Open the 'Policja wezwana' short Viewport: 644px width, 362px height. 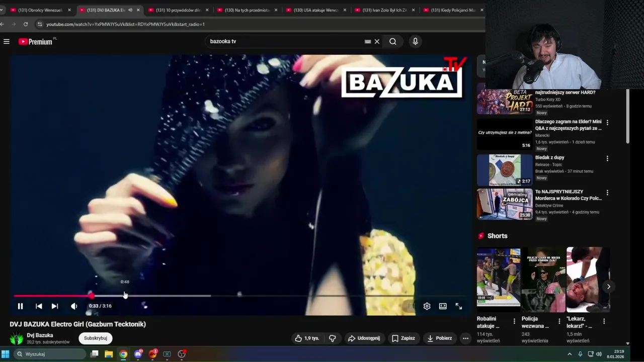pos(543,280)
